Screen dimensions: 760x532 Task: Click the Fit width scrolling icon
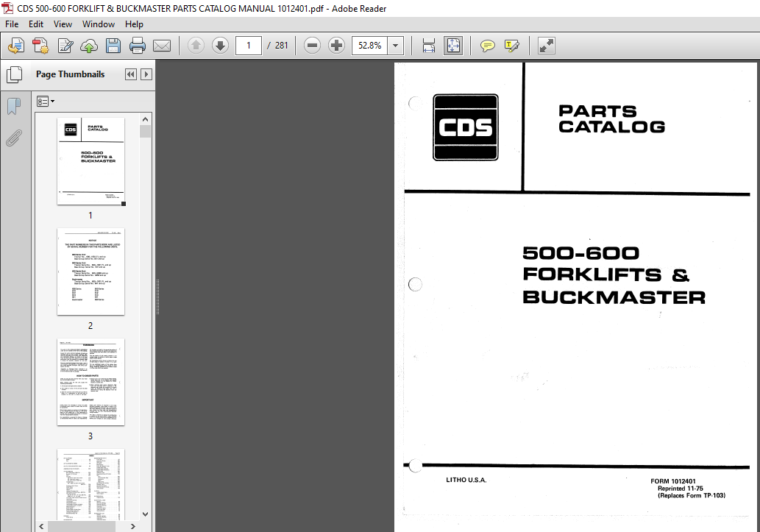click(x=428, y=46)
